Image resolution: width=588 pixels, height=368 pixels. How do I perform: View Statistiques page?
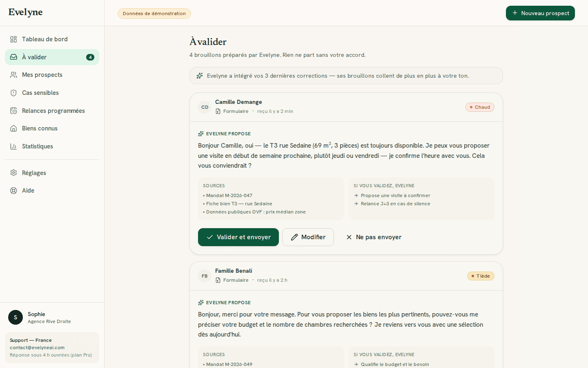pyautogui.click(x=52, y=146)
